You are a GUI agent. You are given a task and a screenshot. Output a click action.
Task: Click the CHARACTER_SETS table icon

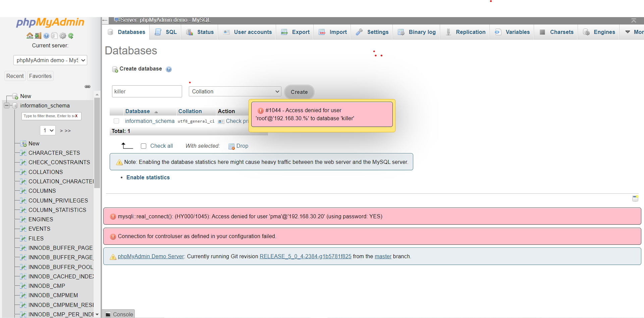coord(23,153)
